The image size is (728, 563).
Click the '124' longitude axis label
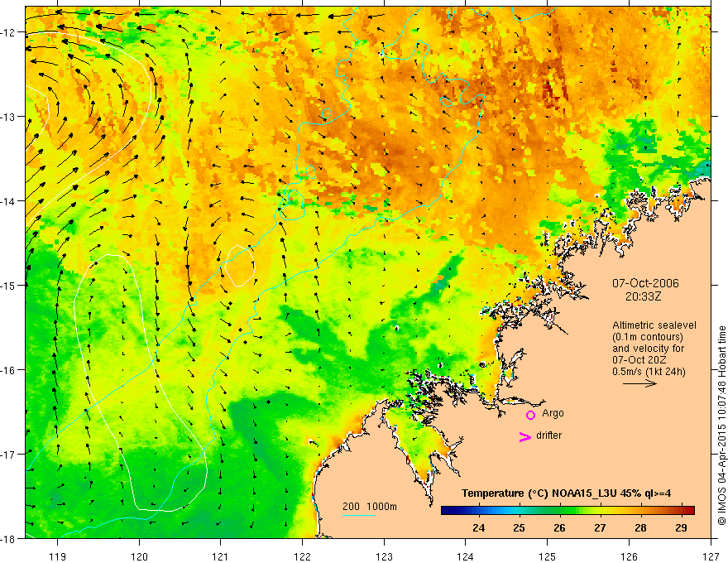tap(466, 556)
